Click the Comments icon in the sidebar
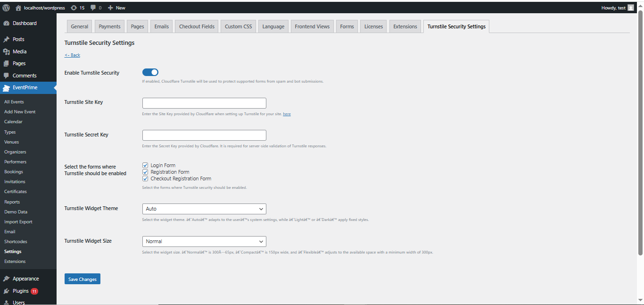 click(6, 76)
